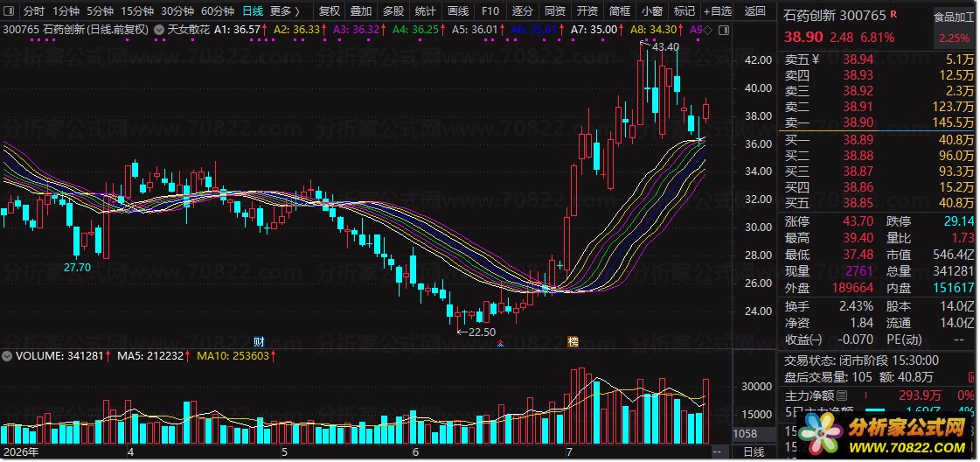This screenshot has height=462, width=980.
Task: Expand the 更多 period options
Action: [284, 11]
